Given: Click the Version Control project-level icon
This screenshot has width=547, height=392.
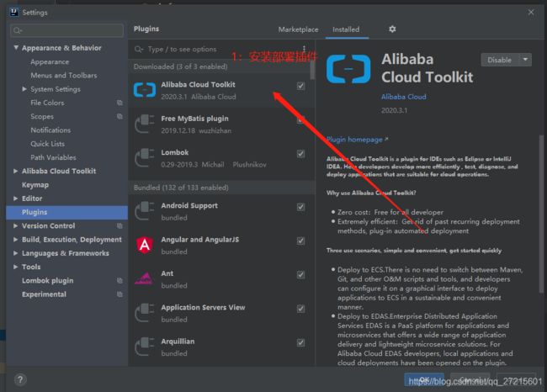Looking at the screenshot, I should 119,225.
